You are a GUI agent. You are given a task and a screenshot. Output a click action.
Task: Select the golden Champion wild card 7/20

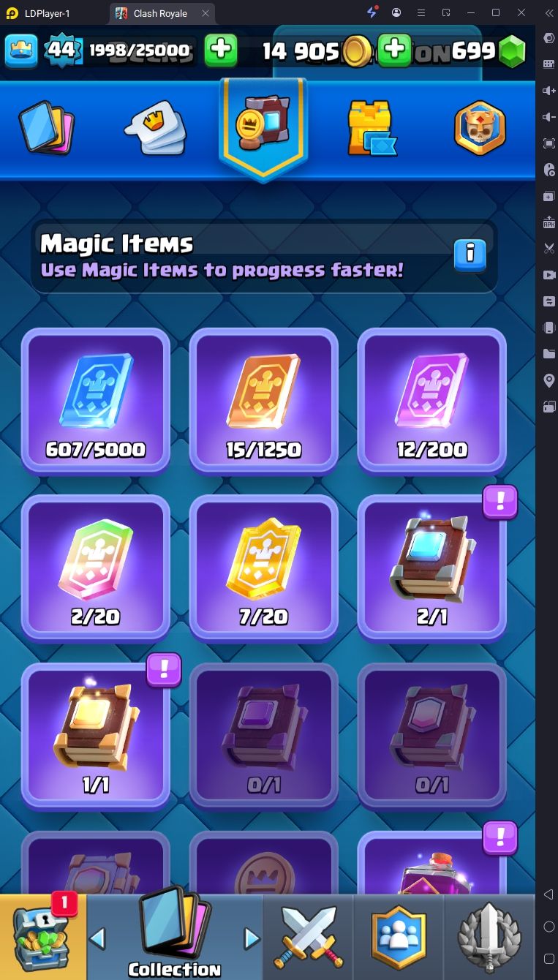pos(263,568)
